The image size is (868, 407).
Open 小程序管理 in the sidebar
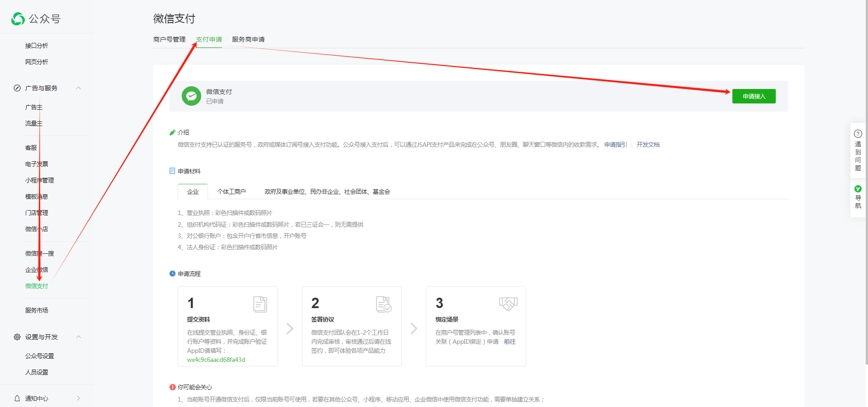click(39, 180)
